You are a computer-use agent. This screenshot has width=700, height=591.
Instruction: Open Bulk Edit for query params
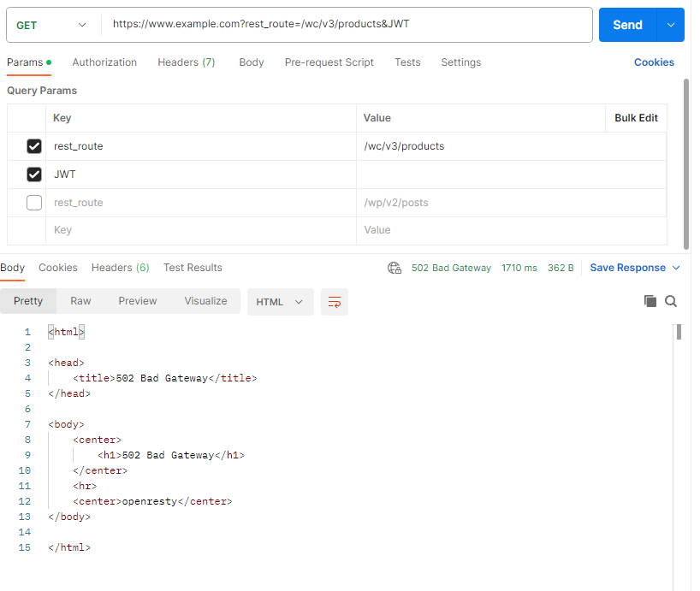[635, 117]
